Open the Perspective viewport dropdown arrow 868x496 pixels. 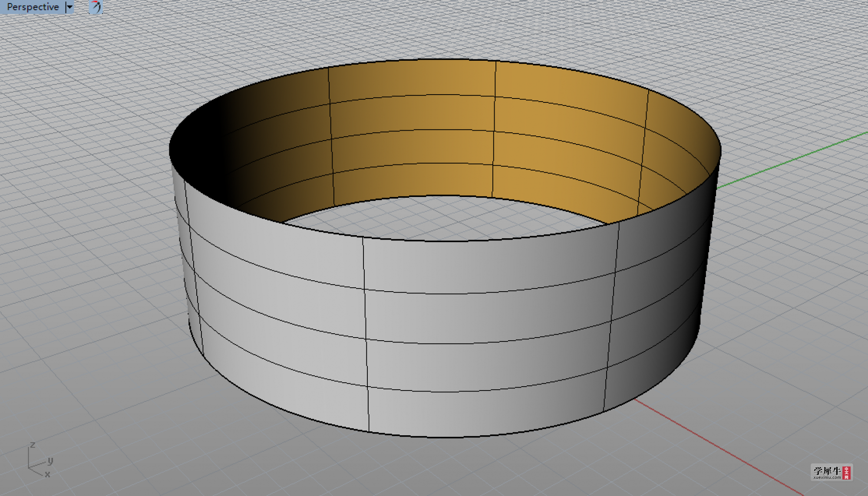click(x=70, y=7)
